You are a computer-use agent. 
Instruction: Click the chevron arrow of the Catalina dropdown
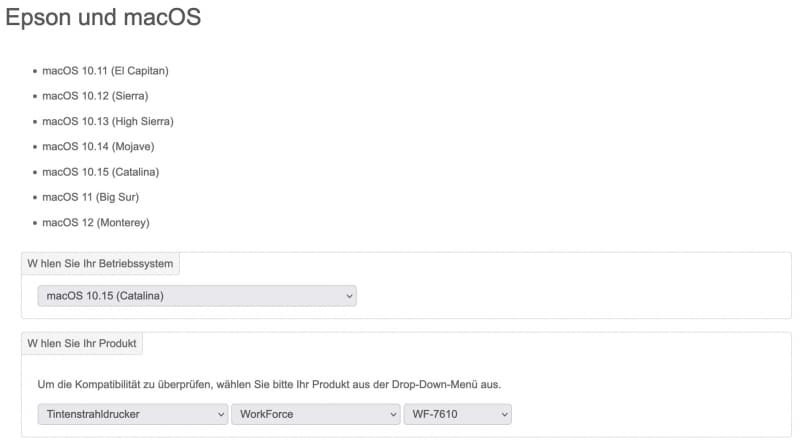coord(349,296)
